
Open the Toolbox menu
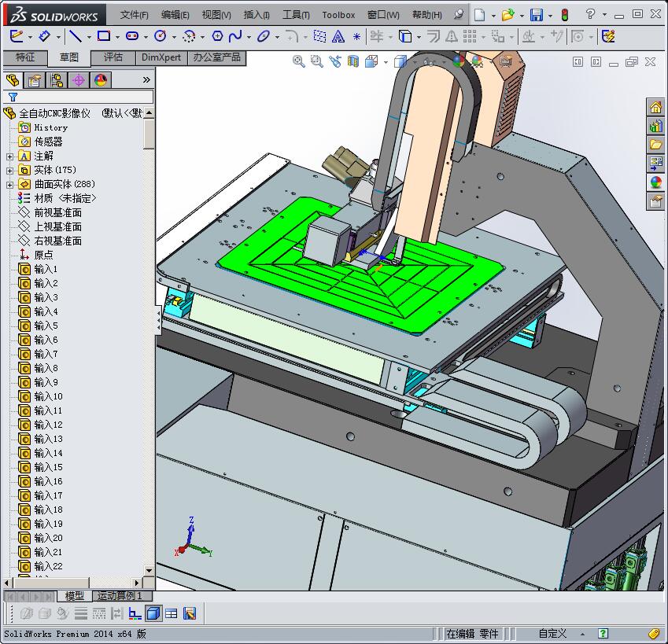click(x=338, y=15)
